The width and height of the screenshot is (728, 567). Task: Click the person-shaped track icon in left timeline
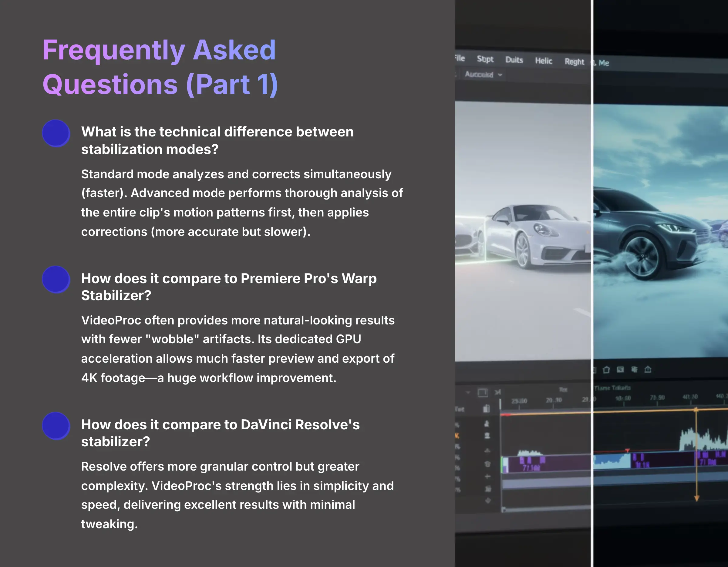tap(487, 424)
